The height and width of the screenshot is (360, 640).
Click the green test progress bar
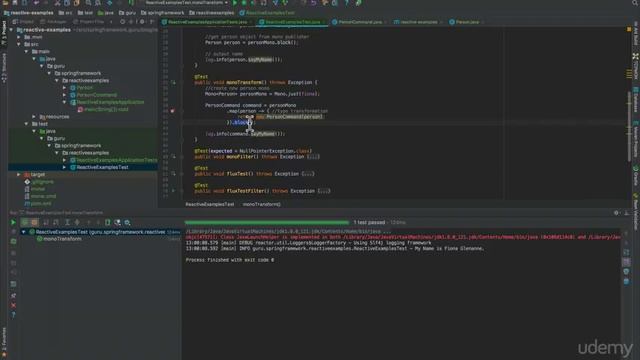click(x=267, y=222)
